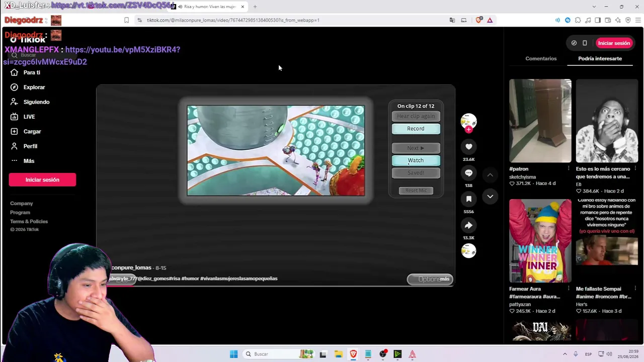This screenshot has height=362, width=644.
Task: Open Brave Rewards triangle icon
Action: (490, 20)
